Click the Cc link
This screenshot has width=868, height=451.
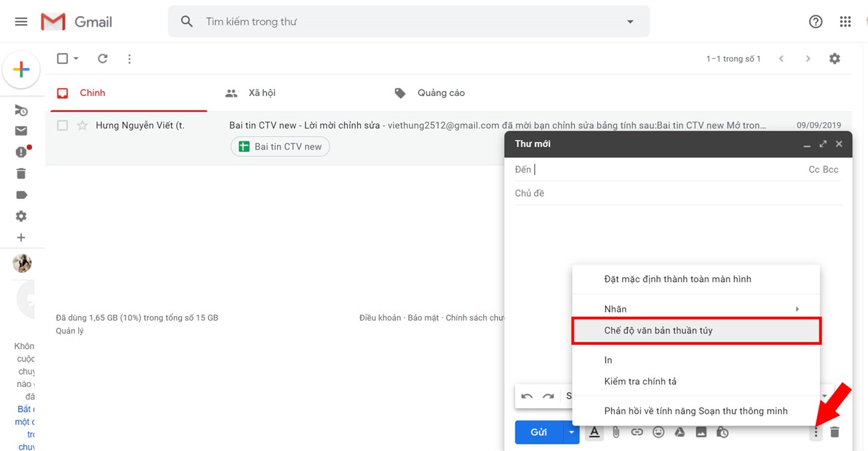(814, 169)
